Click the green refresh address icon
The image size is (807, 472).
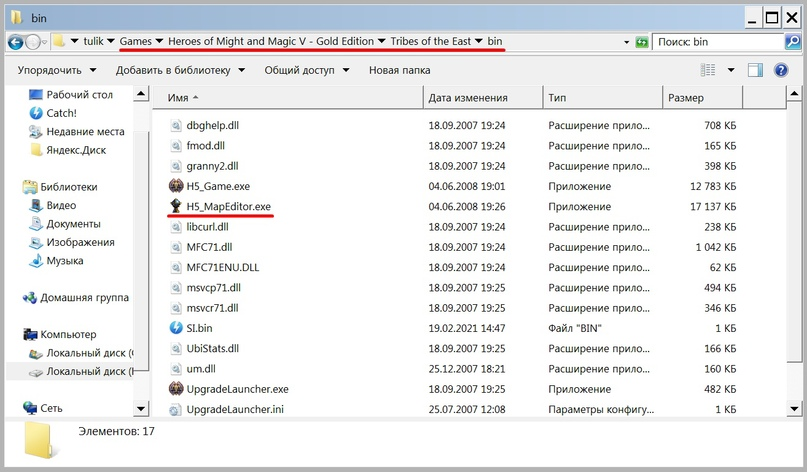click(641, 42)
